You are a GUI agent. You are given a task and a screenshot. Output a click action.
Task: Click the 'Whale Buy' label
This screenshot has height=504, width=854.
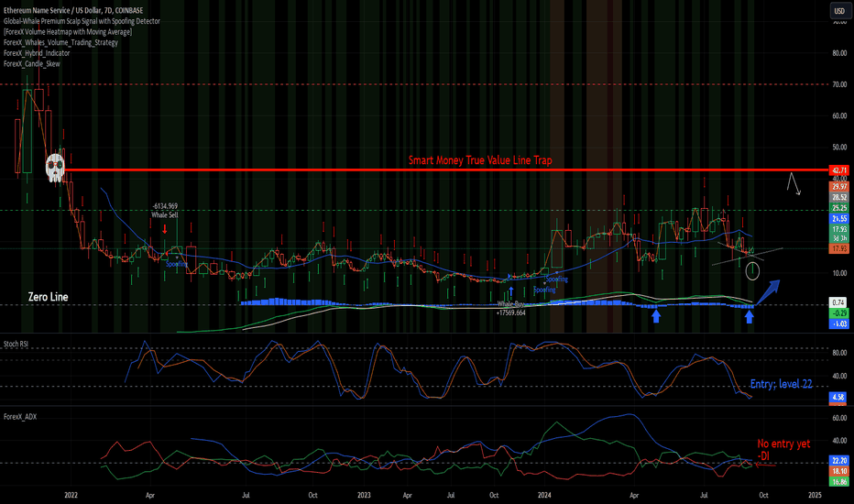511,304
